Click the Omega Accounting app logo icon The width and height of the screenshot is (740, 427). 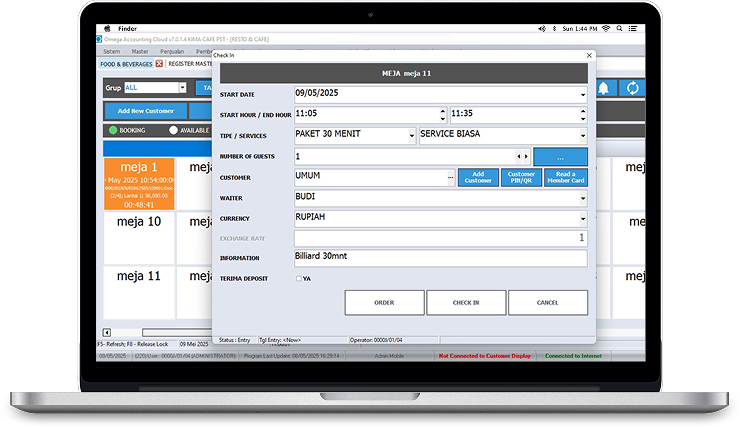(99, 39)
